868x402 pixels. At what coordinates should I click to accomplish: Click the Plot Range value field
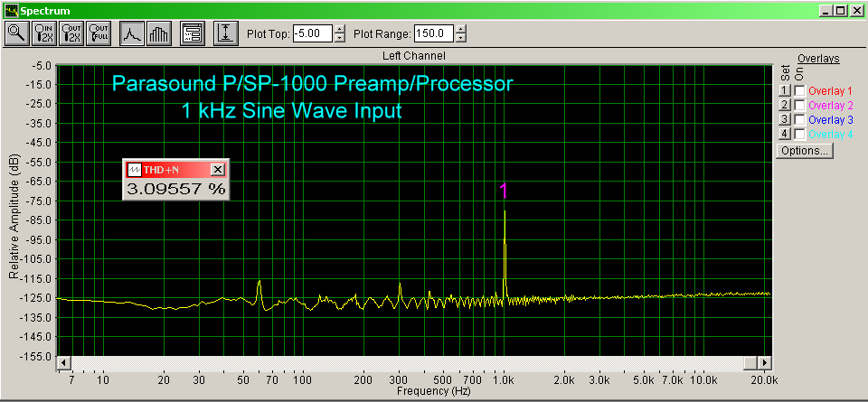[x=434, y=33]
